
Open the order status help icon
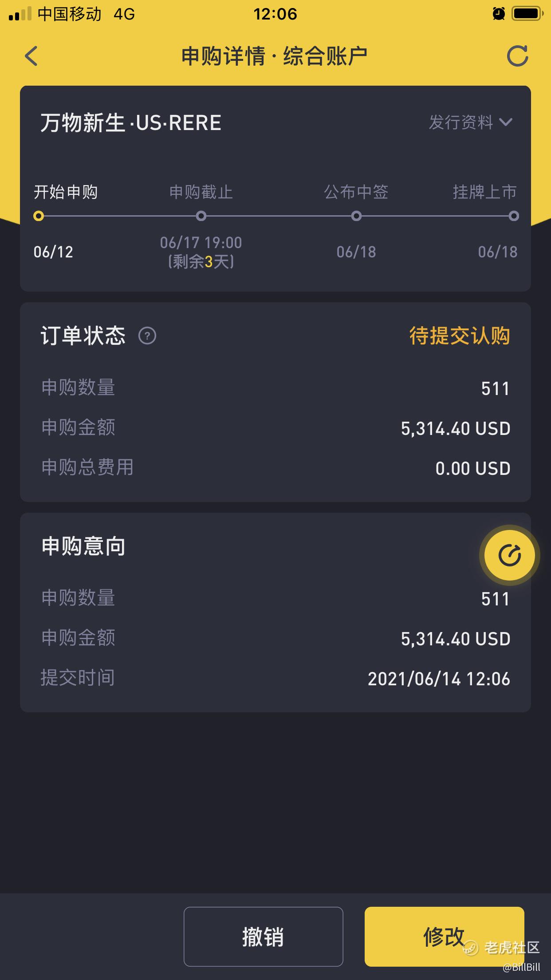click(x=147, y=336)
